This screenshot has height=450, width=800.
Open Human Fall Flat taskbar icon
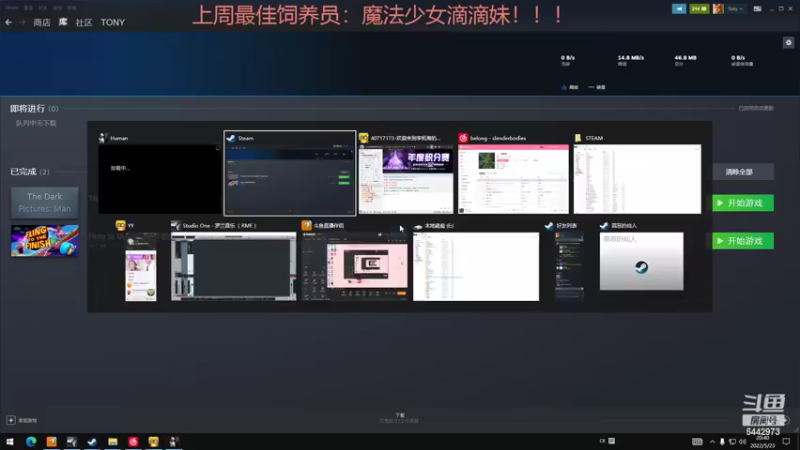174,442
